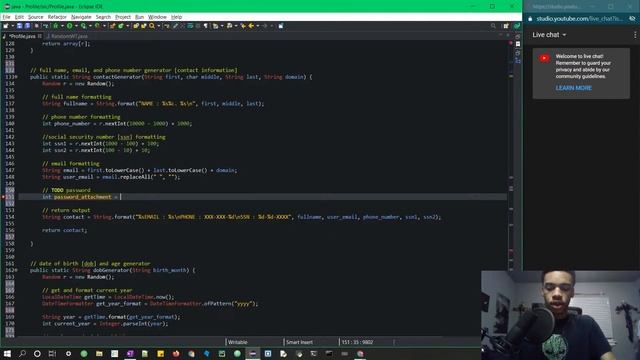Click the cursor position 151 : 35 status

[358, 342]
